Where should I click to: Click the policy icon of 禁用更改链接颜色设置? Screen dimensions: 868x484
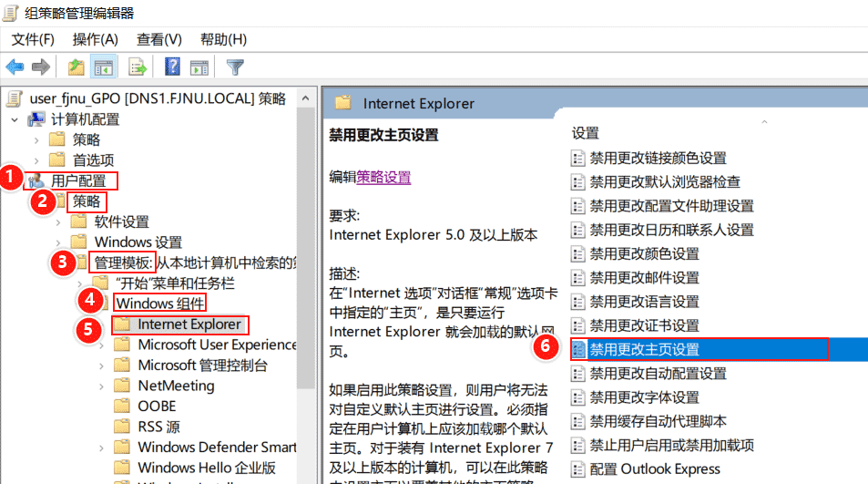(x=578, y=159)
